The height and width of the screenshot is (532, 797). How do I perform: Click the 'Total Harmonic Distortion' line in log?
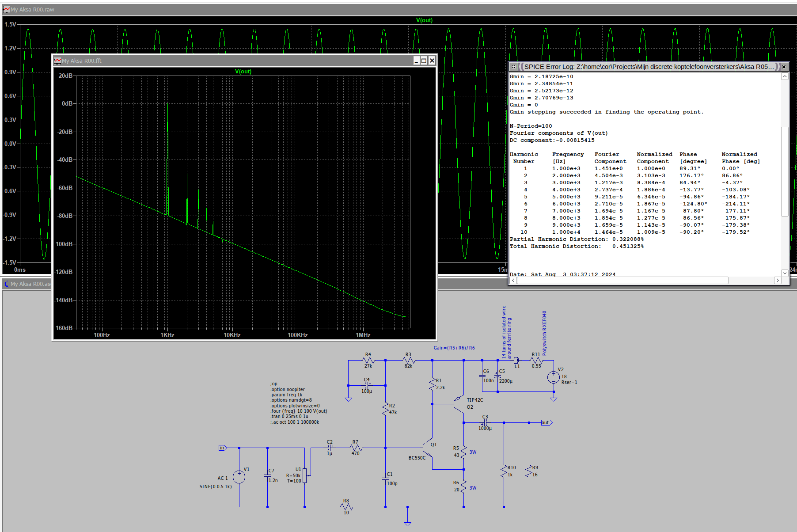[x=577, y=246]
